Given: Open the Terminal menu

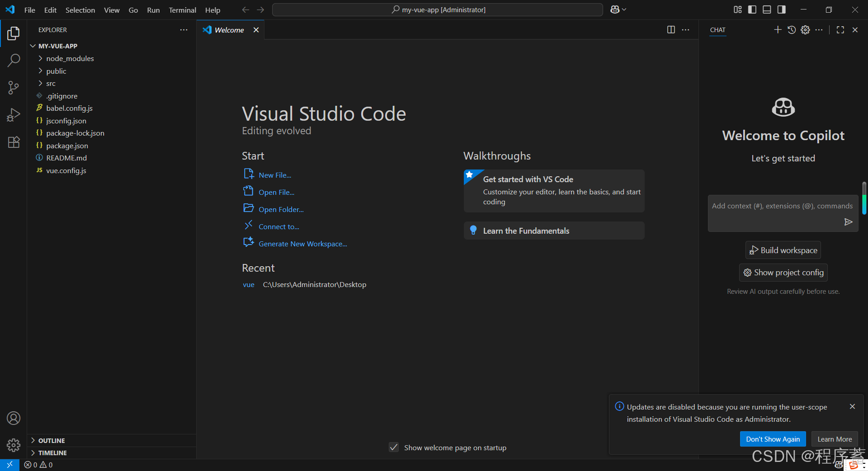Looking at the screenshot, I should pos(182,10).
